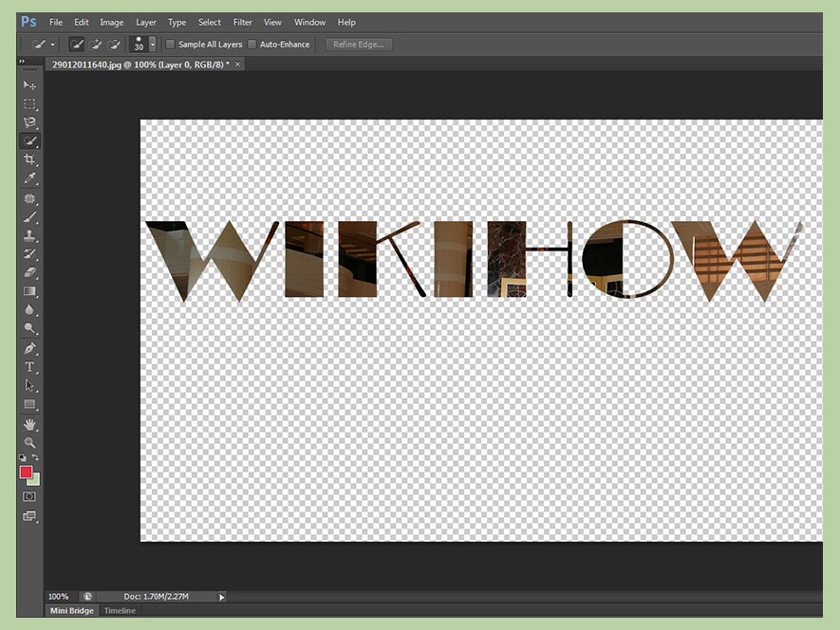
Task: Open the Select menu
Action: pos(210,23)
